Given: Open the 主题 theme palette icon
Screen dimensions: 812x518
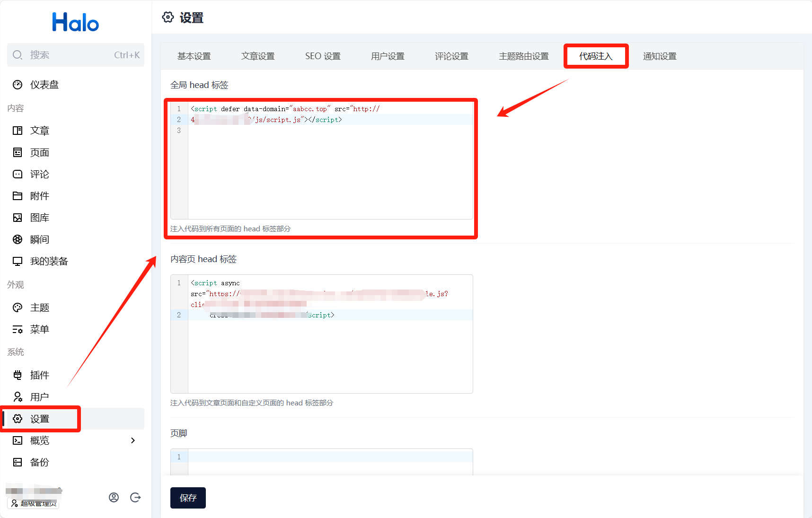Looking at the screenshot, I should click(18, 307).
